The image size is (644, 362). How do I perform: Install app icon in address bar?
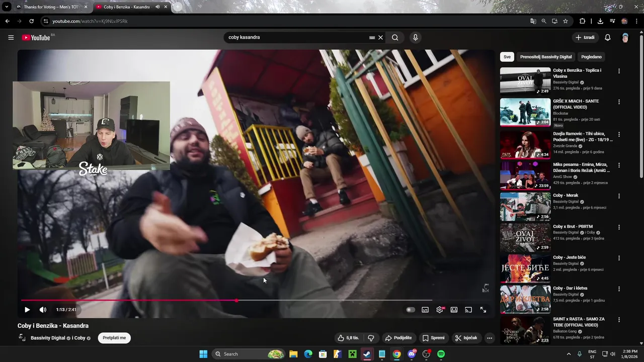554,21
